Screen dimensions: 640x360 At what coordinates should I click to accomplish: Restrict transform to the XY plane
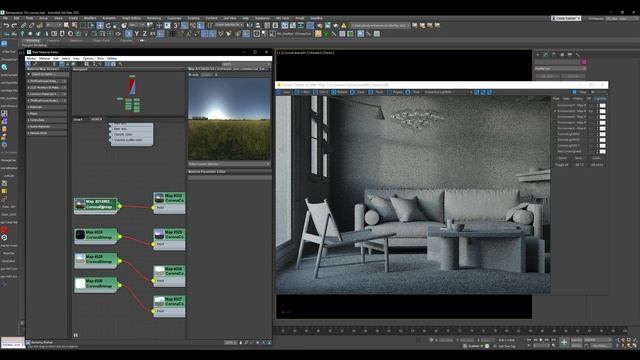tap(153, 34)
